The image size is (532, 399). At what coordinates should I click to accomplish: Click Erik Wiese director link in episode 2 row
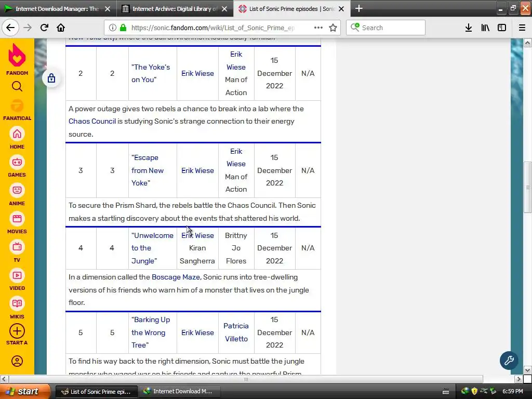pos(197,73)
